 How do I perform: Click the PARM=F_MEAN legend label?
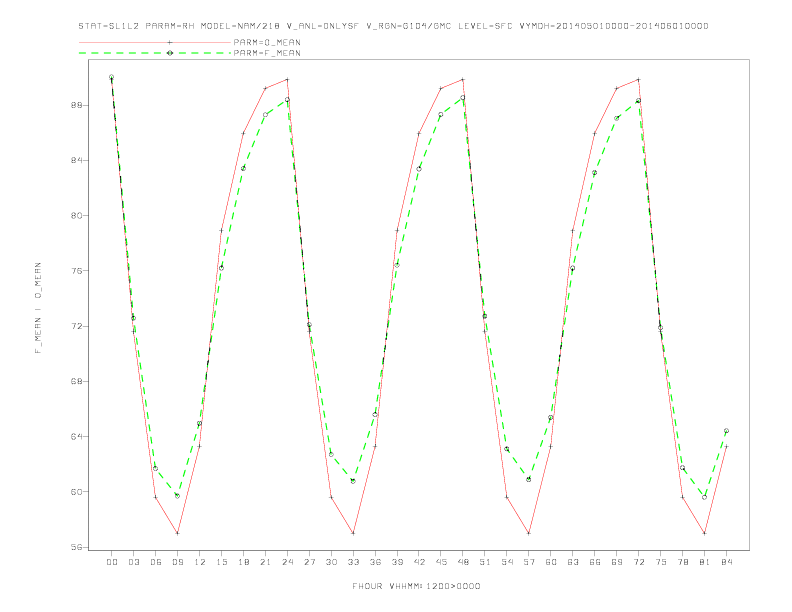point(267,53)
